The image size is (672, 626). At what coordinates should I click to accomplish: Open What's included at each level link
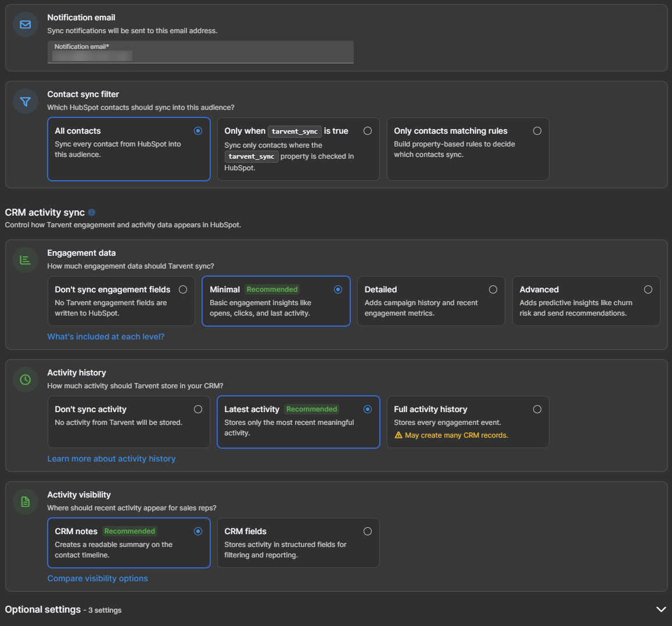(x=106, y=337)
